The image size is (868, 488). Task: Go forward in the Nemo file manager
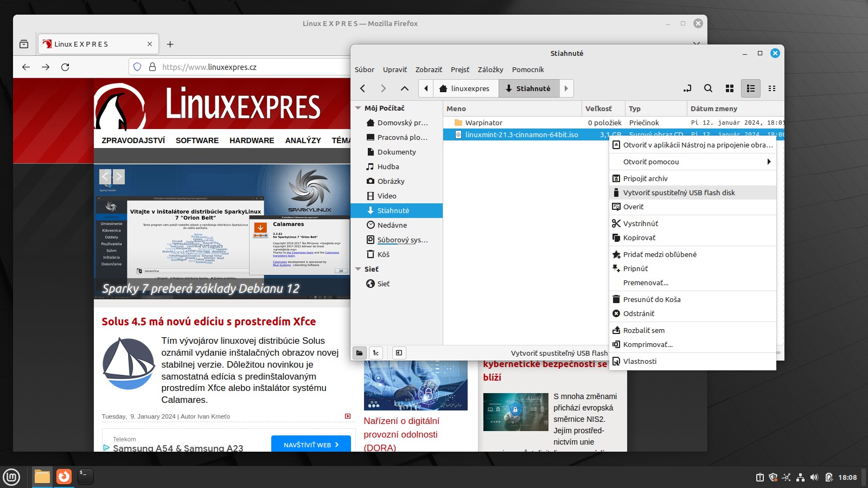point(383,88)
